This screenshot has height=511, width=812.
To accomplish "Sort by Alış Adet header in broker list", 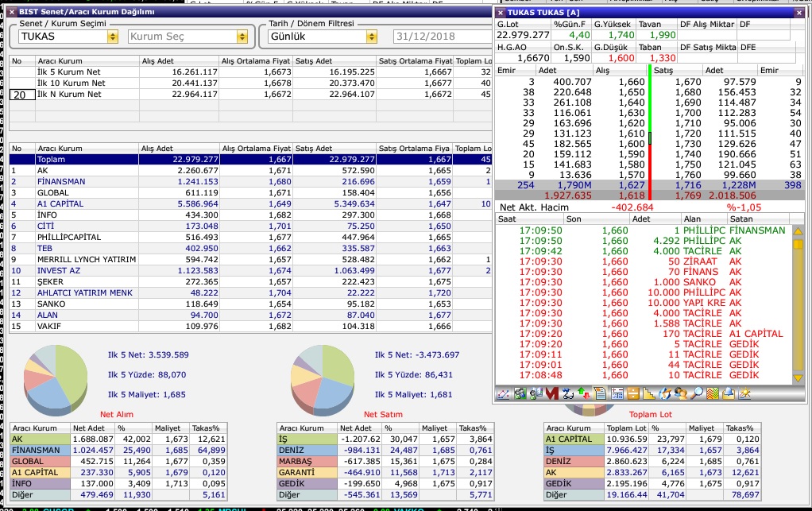I will click(x=180, y=149).
